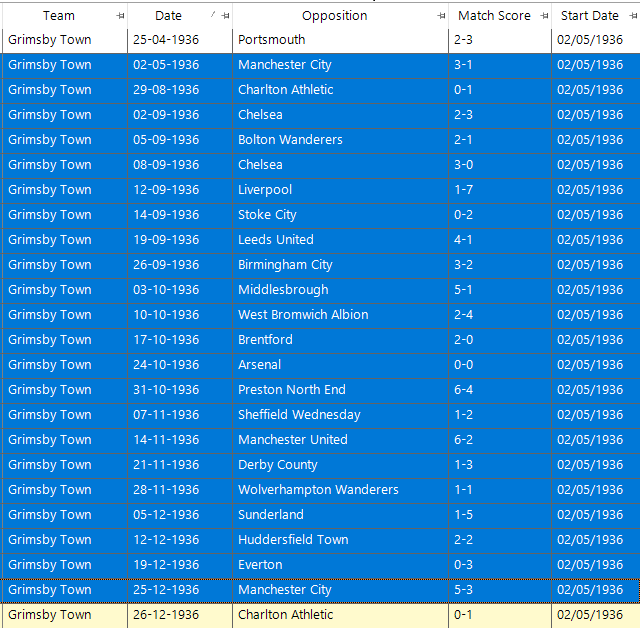Select the 6-2 match score cell
The width and height of the screenshot is (640, 628).
pos(500,440)
